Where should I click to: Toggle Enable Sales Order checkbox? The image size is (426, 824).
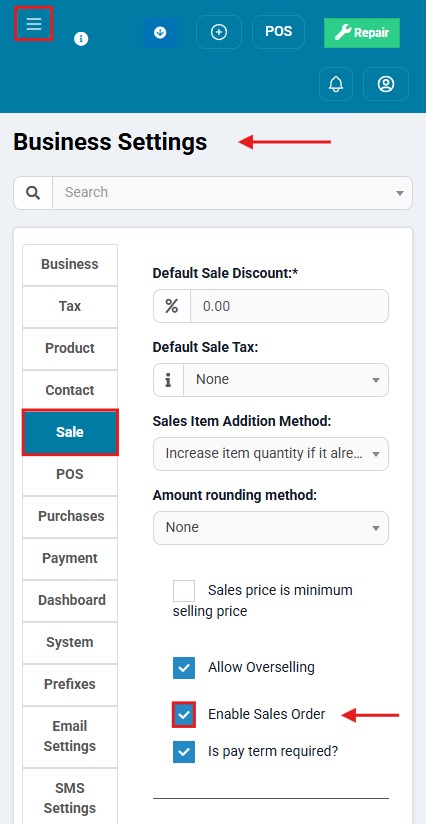tap(184, 715)
